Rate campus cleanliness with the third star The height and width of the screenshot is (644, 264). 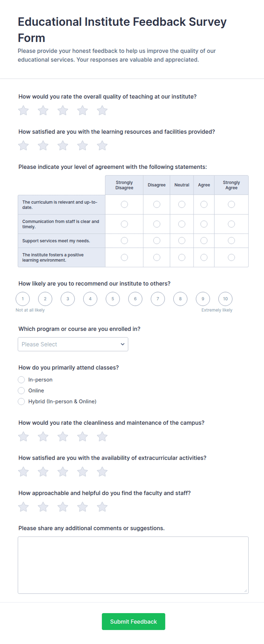click(63, 437)
